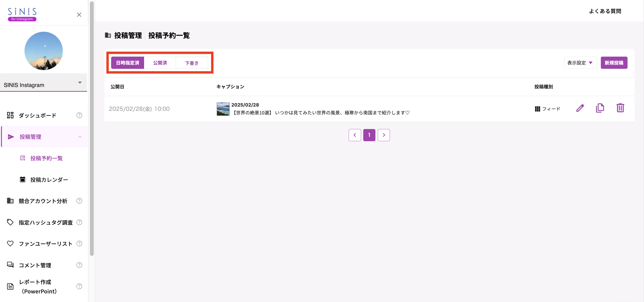Close the sidebar with the X icon
This screenshot has height=302, width=644.
tap(79, 15)
